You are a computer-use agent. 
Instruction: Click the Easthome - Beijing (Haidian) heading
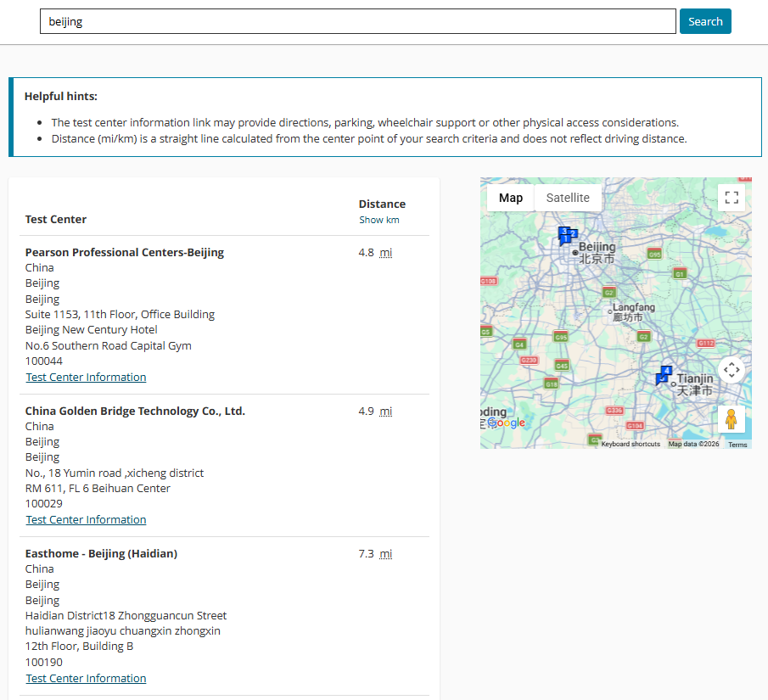[101, 553]
